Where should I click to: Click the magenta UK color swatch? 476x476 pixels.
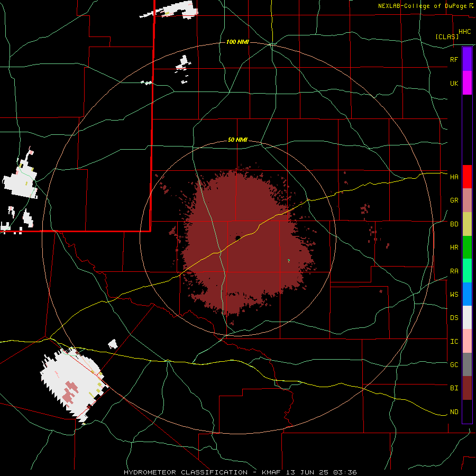[467, 83]
